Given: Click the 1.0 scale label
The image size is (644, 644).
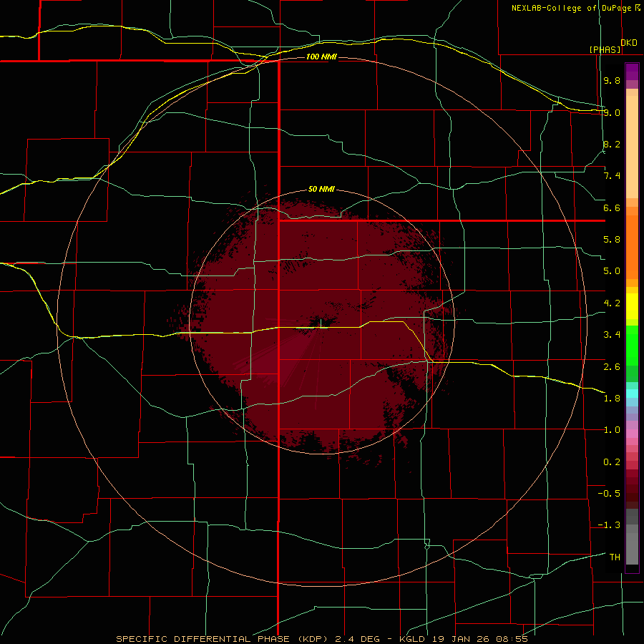Looking at the screenshot, I should [x=612, y=430].
